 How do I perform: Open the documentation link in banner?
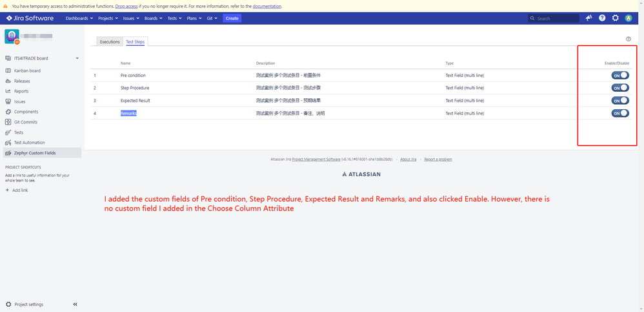[x=267, y=6]
